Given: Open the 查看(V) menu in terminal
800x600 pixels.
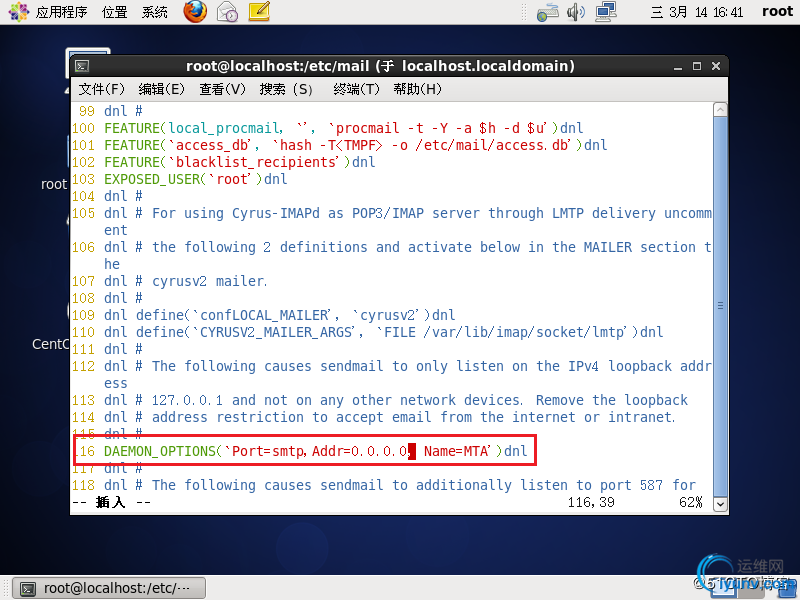Looking at the screenshot, I should coord(222,89).
